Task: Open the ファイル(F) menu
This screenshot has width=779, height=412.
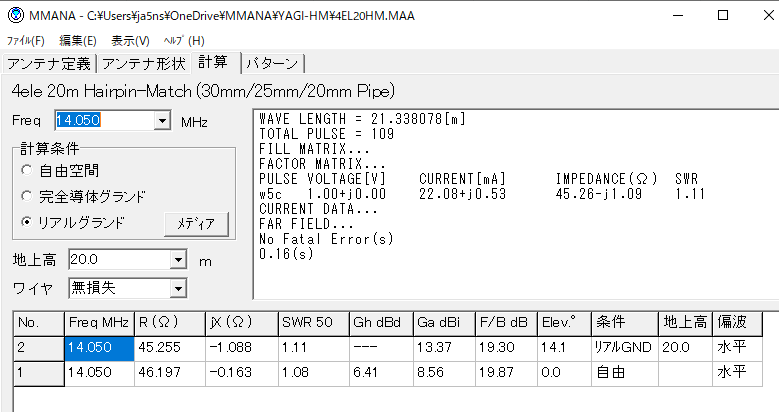Action: click(x=26, y=41)
